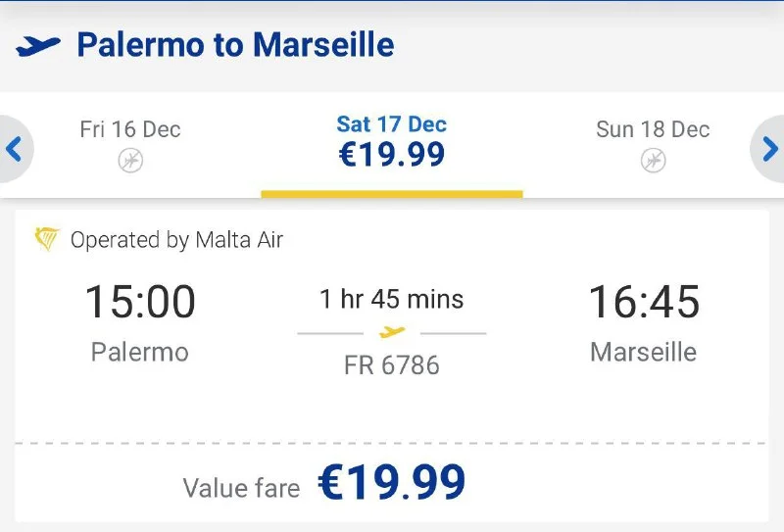Click the 15:00 departure time
The width and height of the screenshot is (784, 532).
click(x=140, y=302)
